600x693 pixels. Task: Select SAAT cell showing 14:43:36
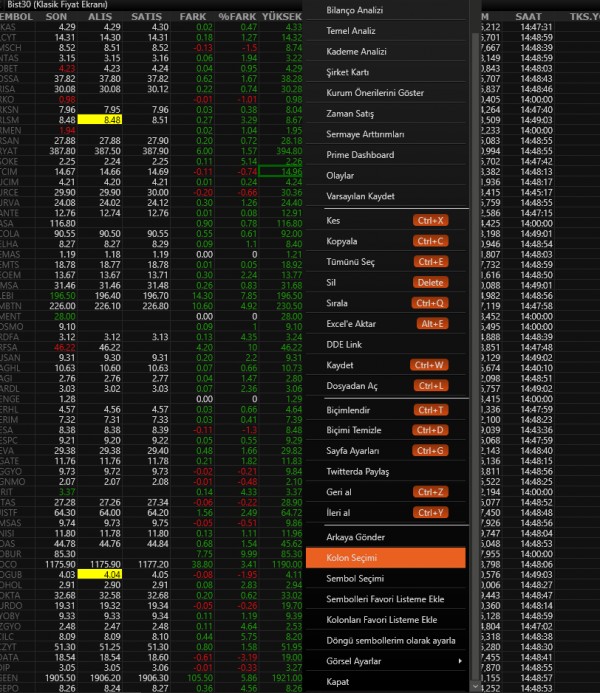(528, 430)
